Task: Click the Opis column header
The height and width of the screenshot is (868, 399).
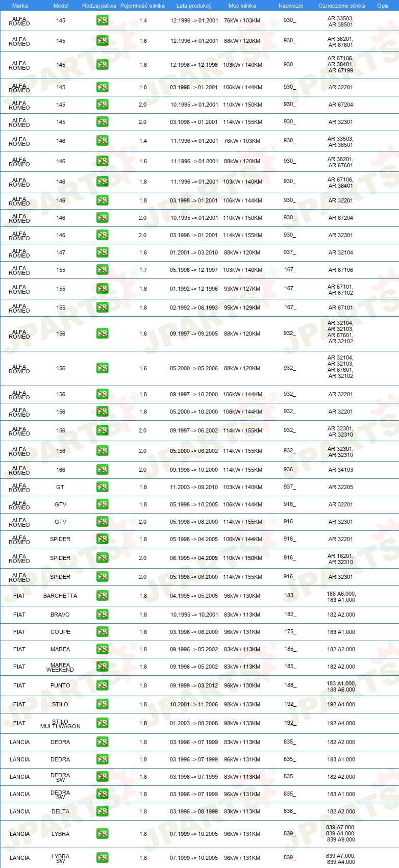Action: [x=383, y=6]
